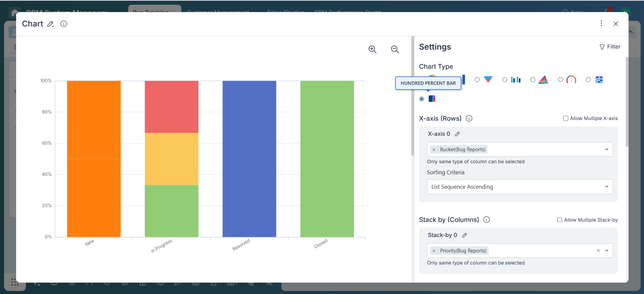Select the gauge chart radio button

[560, 79]
